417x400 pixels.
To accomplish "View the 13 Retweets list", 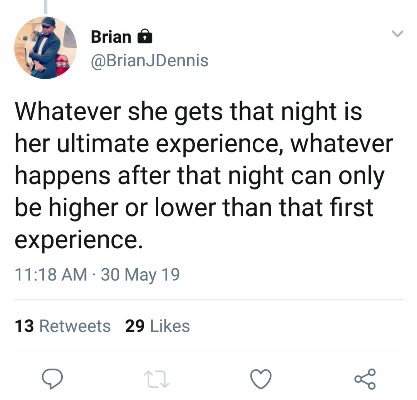I will tap(63, 326).
